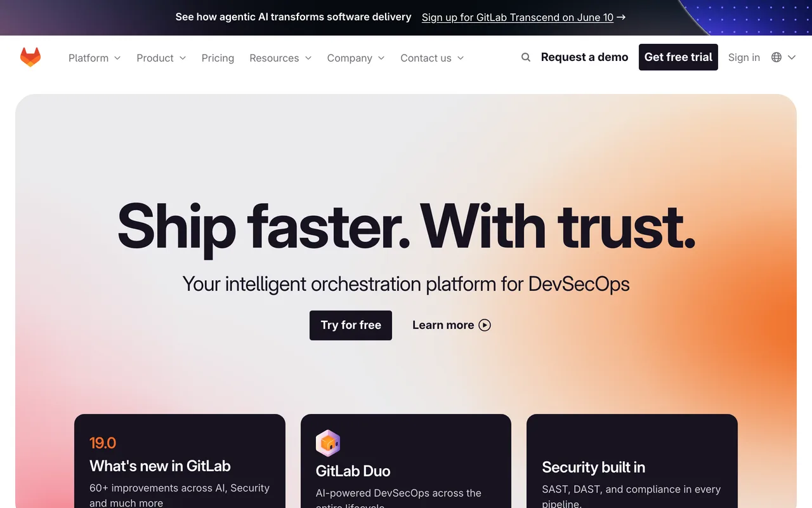Open the language selector chevron
812x508 pixels.
[x=792, y=57]
